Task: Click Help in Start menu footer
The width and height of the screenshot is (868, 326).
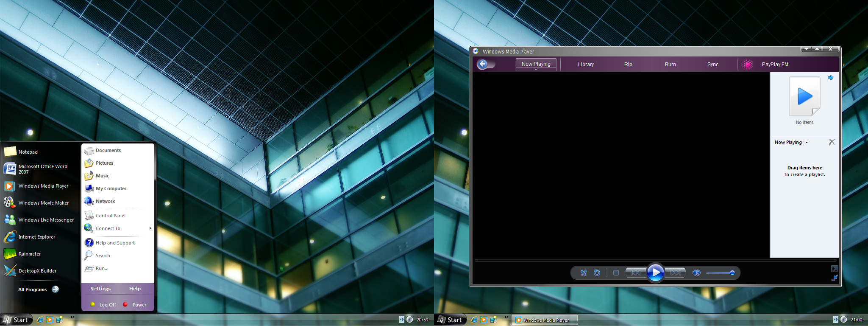Action: (x=135, y=289)
